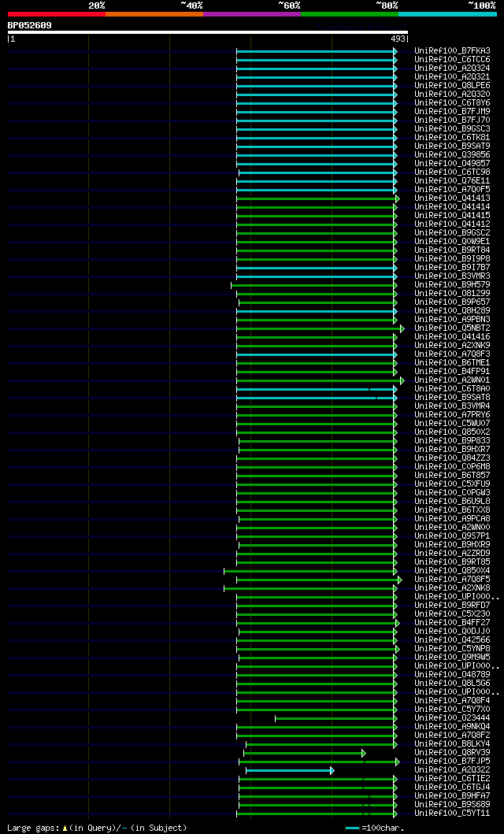Select label UniRef100_Q8RV39
This screenshot has height=834, width=504.
[x=453, y=753]
